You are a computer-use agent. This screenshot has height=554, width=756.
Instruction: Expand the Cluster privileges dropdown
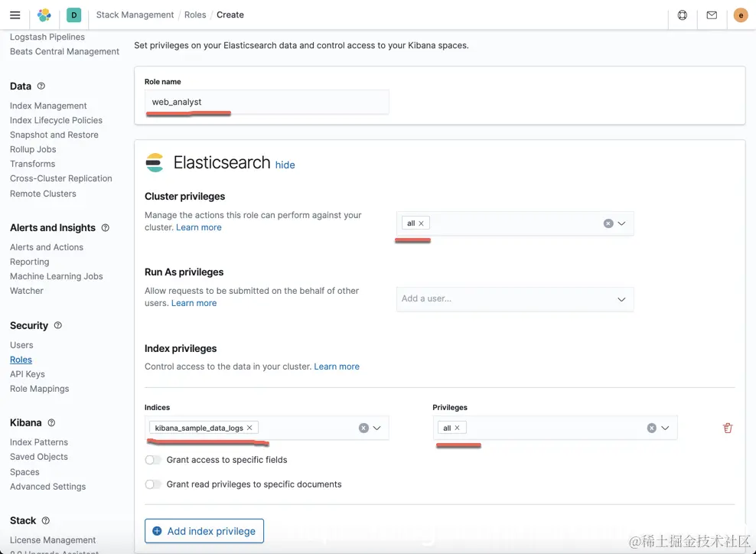coord(621,223)
